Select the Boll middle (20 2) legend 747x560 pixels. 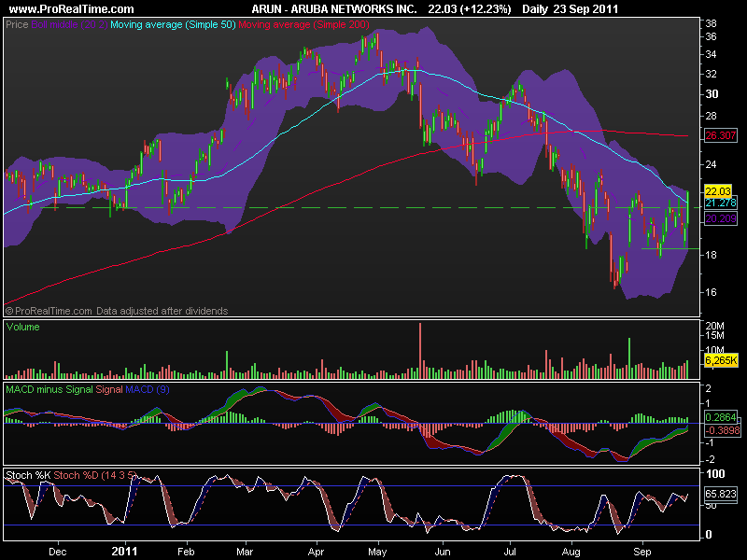click(69, 24)
